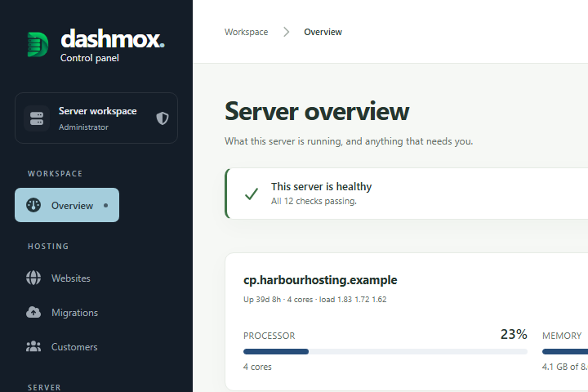
Task: Open the Overview sidebar item
Action: point(67,205)
